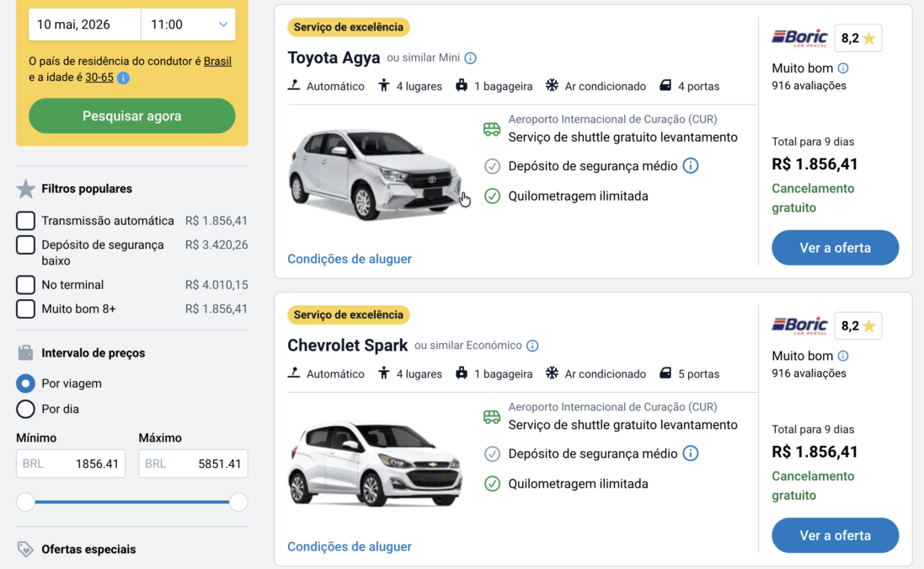The height and width of the screenshot is (569, 924).
Task: Click info icon beside driver age 30-65
Action: [123, 78]
